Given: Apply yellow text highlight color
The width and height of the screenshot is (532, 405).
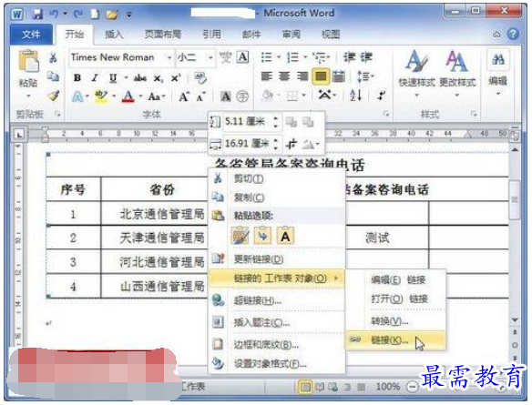Looking at the screenshot, I should (101, 97).
